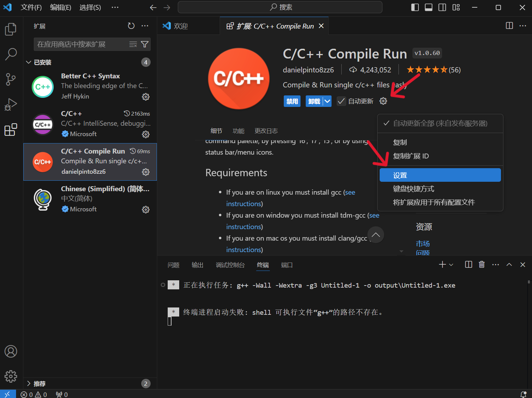The height and width of the screenshot is (398, 532).
Task: Choose 设置 in context menu
Action: tap(440, 175)
